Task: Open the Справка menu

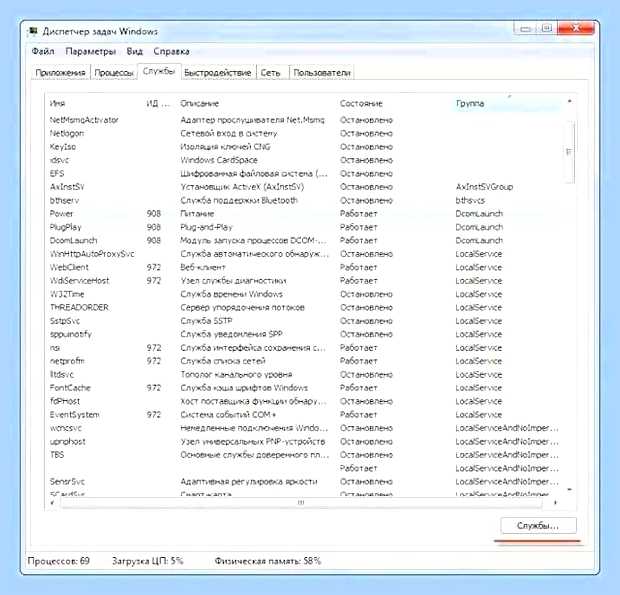Action: point(171,51)
